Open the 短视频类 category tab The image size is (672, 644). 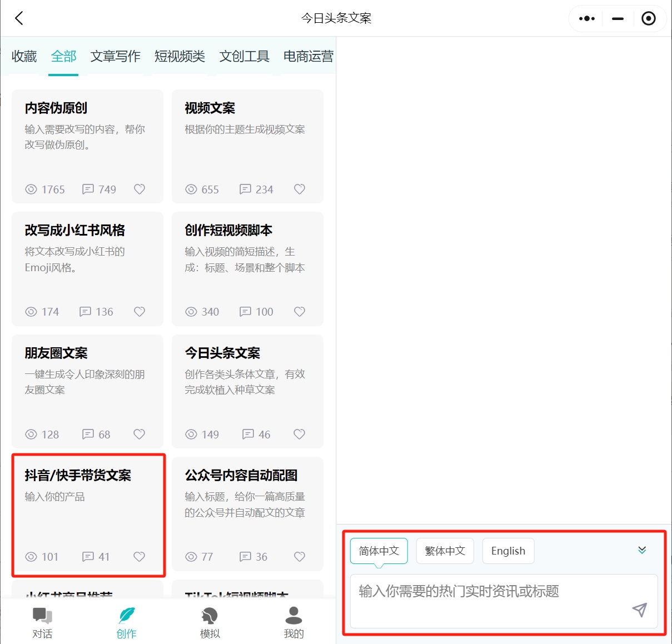point(180,56)
